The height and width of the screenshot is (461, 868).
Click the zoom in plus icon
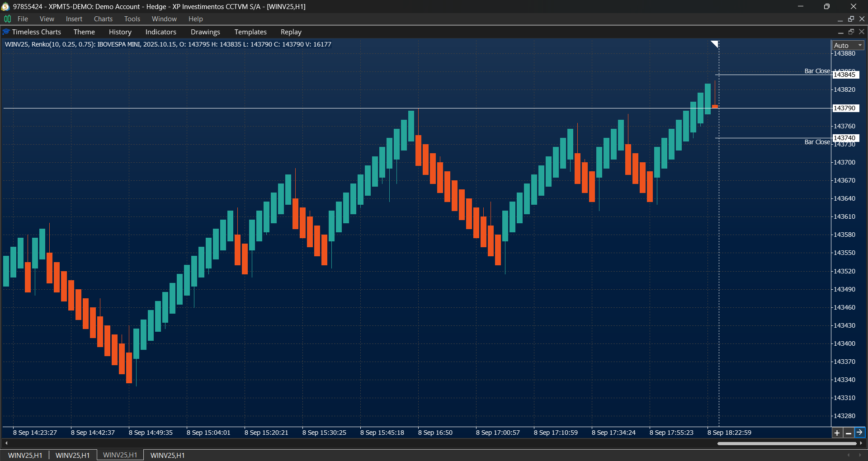click(x=837, y=433)
